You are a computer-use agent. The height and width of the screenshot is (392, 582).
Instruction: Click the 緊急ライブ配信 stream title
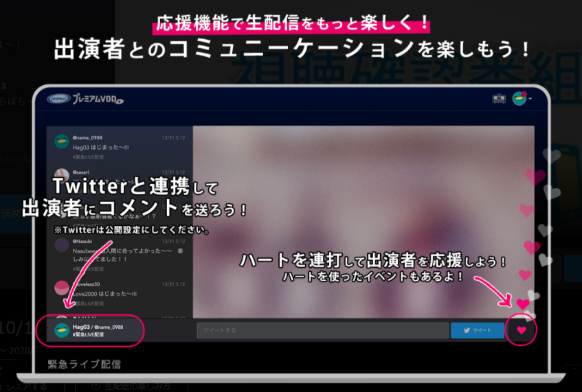pos(84,364)
